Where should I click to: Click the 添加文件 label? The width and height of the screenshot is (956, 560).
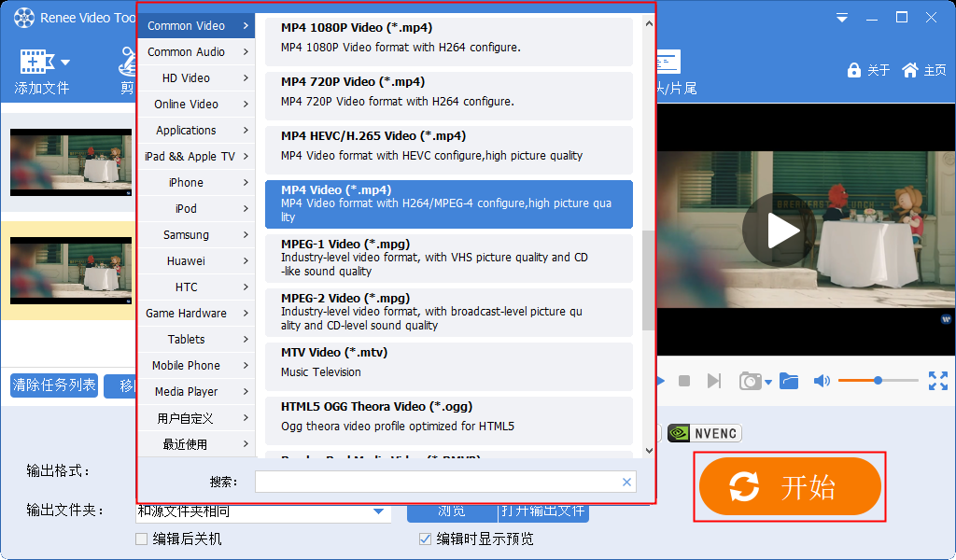click(41, 89)
